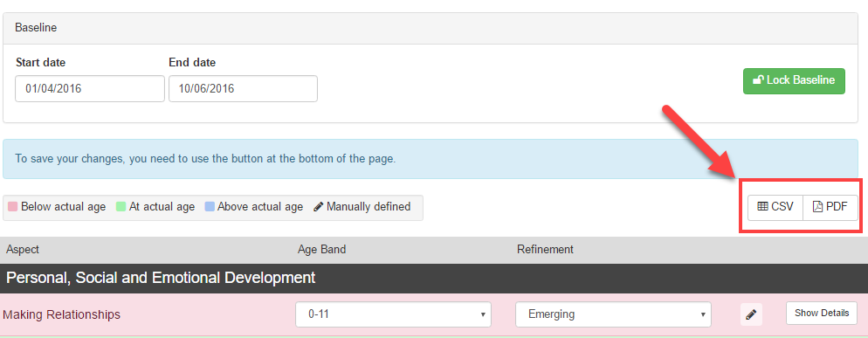Click the pencil edit icon for Making Relationships
This screenshot has height=338, width=868.
(x=751, y=314)
